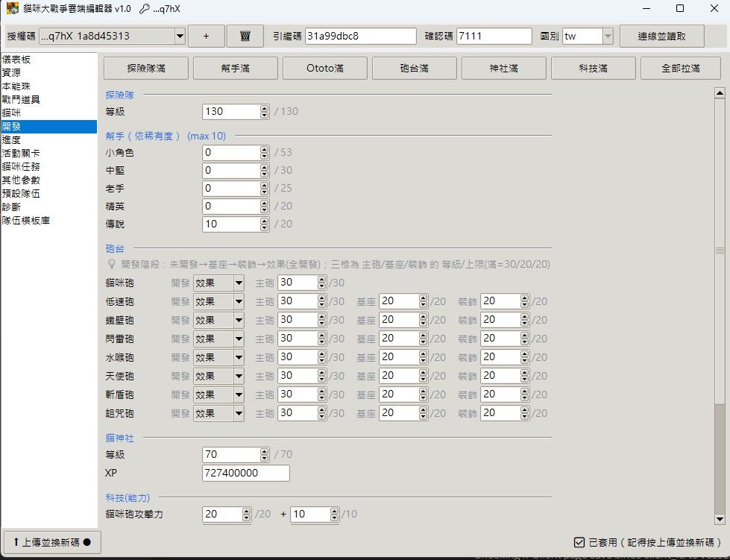Image resolution: width=730 pixels, height=560 pixels.
Task: Select 資源 in the sidebar
Action: [49, 72]
